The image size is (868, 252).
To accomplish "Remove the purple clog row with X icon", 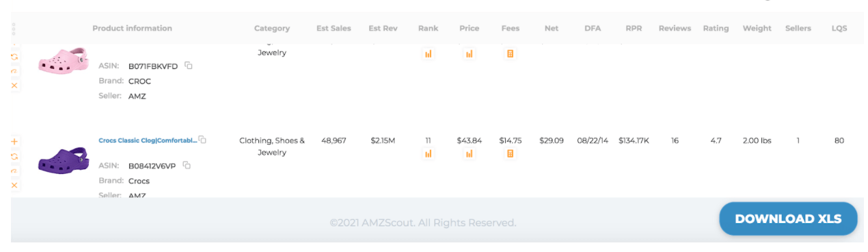I will click(14, 185).
